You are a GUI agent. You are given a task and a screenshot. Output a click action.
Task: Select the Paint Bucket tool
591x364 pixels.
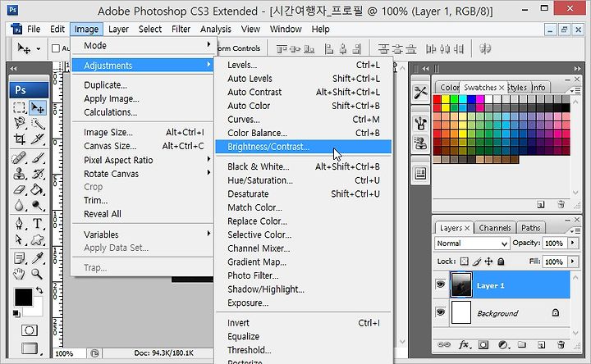click(x=38, y=189)
